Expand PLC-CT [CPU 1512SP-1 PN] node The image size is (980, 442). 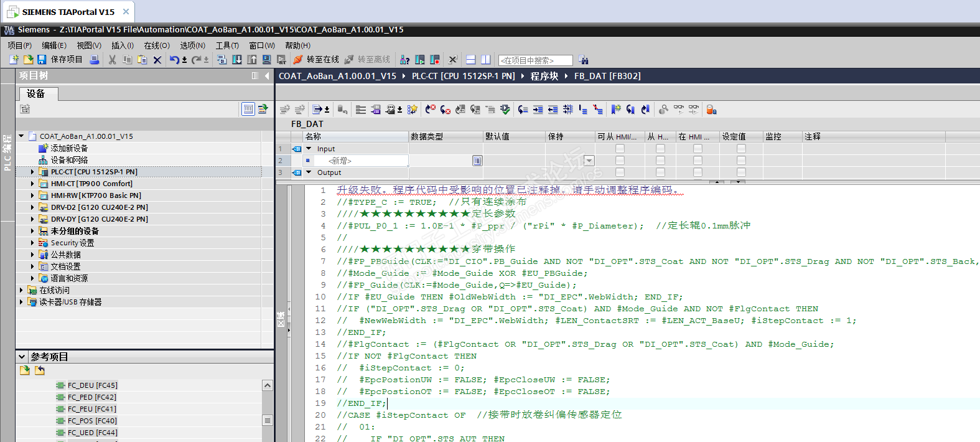click(x=32, y=172)
